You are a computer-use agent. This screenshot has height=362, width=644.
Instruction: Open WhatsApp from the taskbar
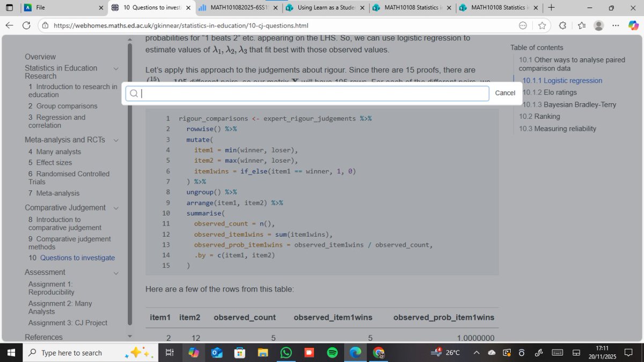(286, 353)
